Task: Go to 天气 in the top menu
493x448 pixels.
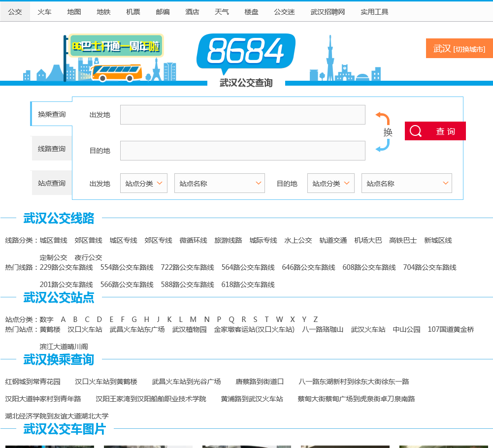Action: pyautogui.click(x=222, y=12)
